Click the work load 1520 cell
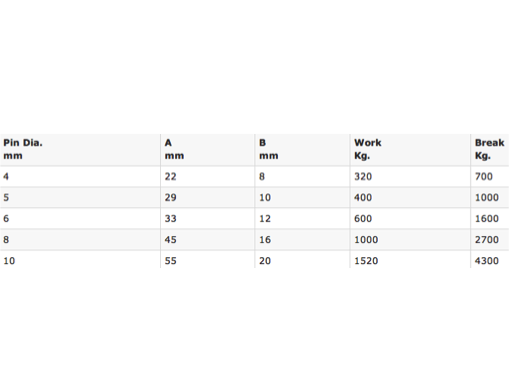Viewport: 509px width, 375px height. pos(410,260)
